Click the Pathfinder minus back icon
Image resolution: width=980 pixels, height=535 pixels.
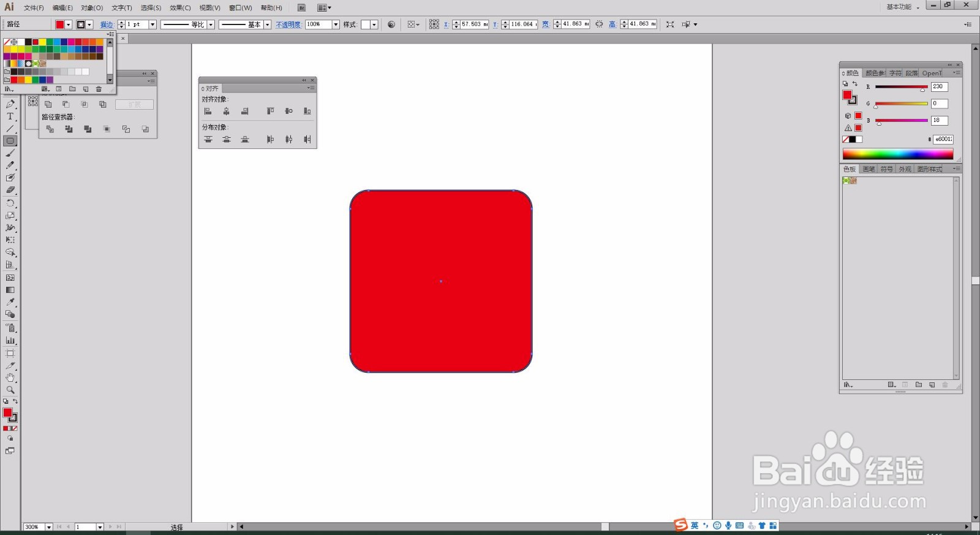coord(145,129)
